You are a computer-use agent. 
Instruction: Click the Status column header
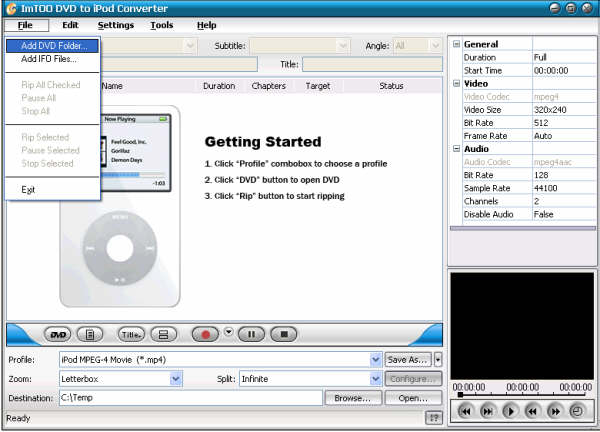pyautogui.click(x=391, y=86)
